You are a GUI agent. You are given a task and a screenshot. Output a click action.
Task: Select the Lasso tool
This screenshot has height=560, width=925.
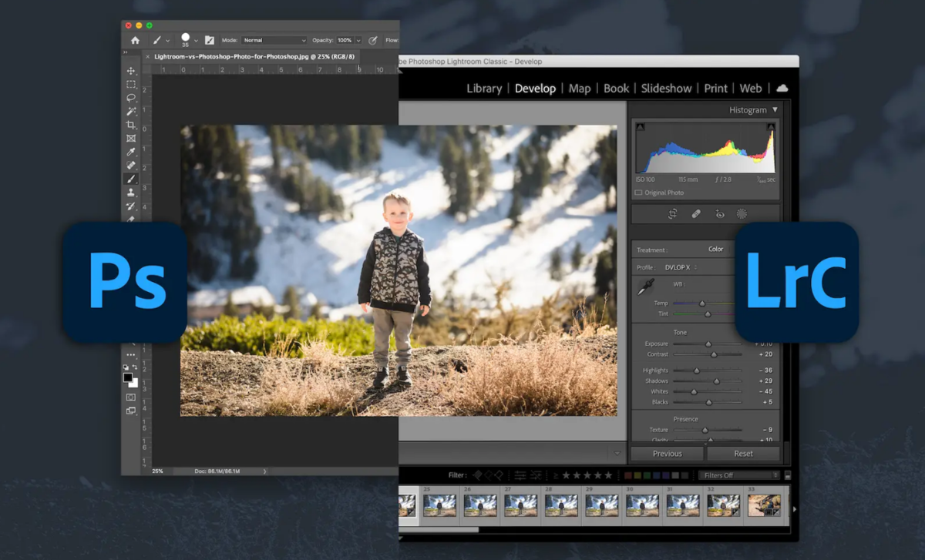click(131, 98)
